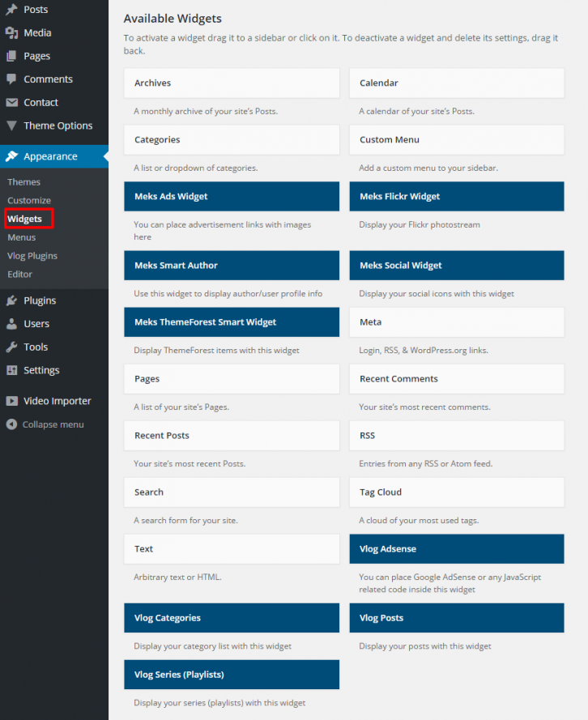
Task: Select the Meks Flickr Widget
Action: coord(456,196)
